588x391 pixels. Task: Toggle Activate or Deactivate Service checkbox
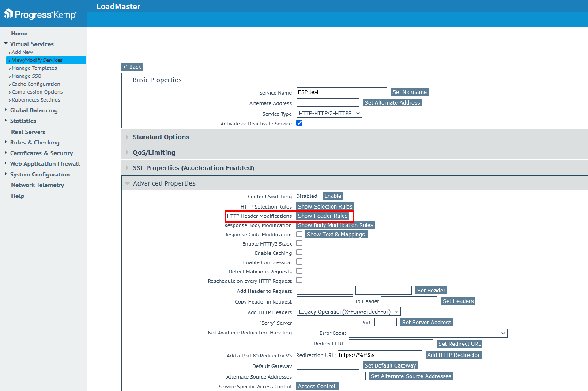[299, 123]
